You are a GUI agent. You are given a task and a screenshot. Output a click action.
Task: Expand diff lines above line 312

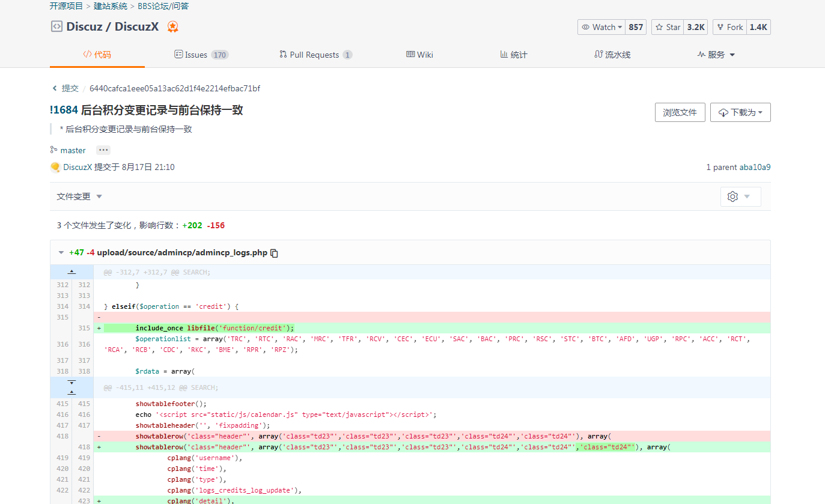[x=72, y=272]
